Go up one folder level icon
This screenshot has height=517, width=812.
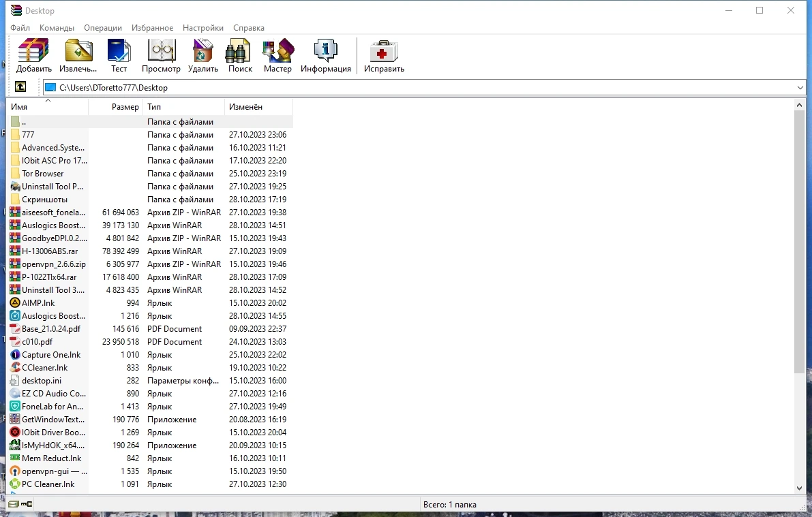(x=20, y=87)
